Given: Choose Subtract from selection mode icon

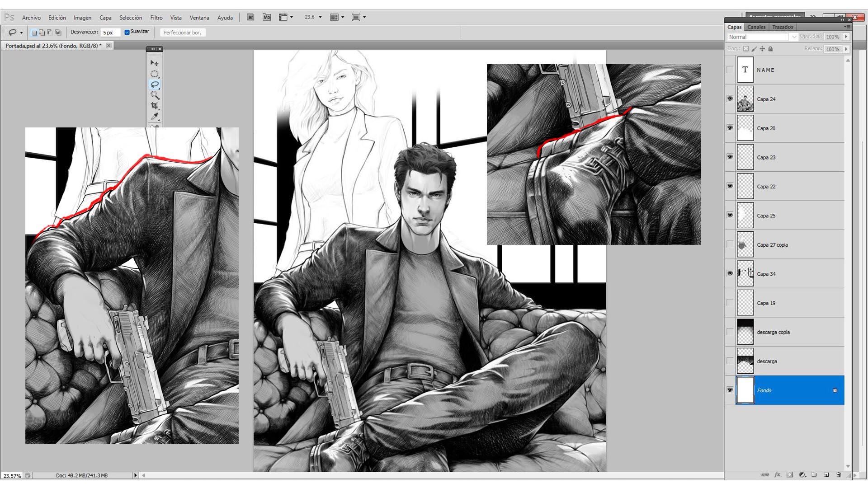Looking at the screenshot, I should tap(50, 33).
